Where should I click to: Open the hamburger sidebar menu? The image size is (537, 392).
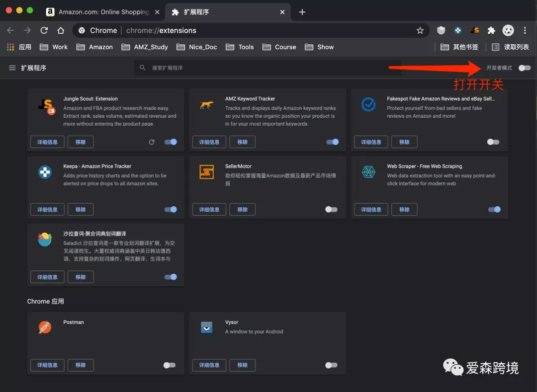(x=12, y=68)
